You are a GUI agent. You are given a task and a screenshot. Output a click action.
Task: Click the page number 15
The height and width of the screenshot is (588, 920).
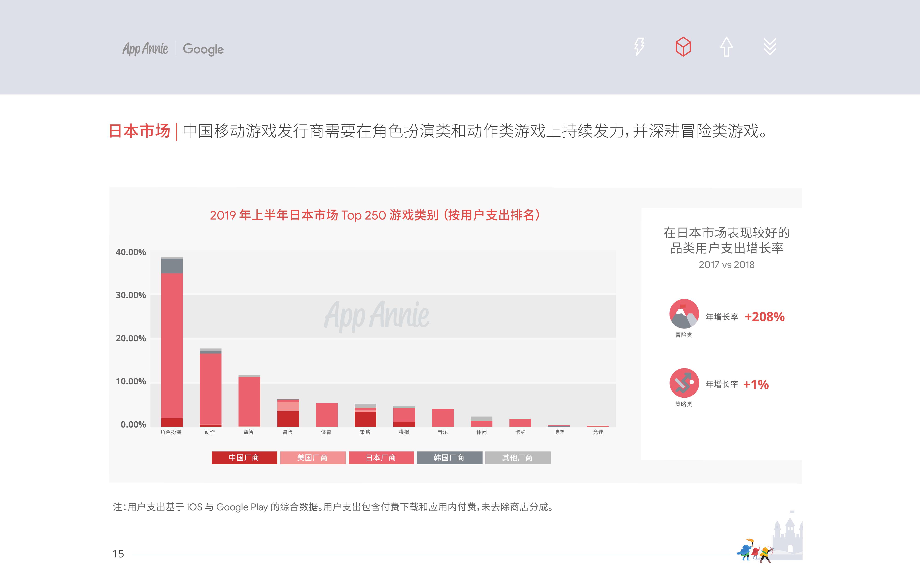[118, 554]
